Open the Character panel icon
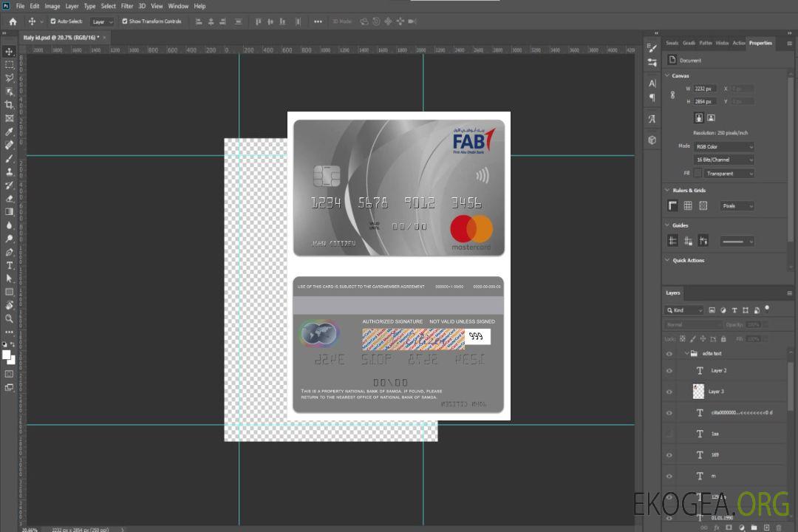This screenshot has width=798, height=532. tap(652, 83)
